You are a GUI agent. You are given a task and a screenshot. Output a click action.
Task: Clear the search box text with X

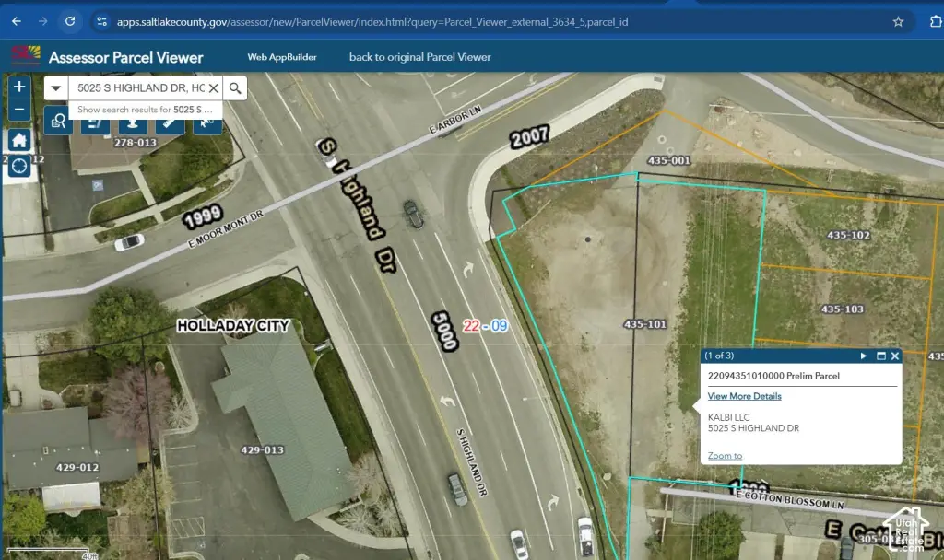point(213,88)
